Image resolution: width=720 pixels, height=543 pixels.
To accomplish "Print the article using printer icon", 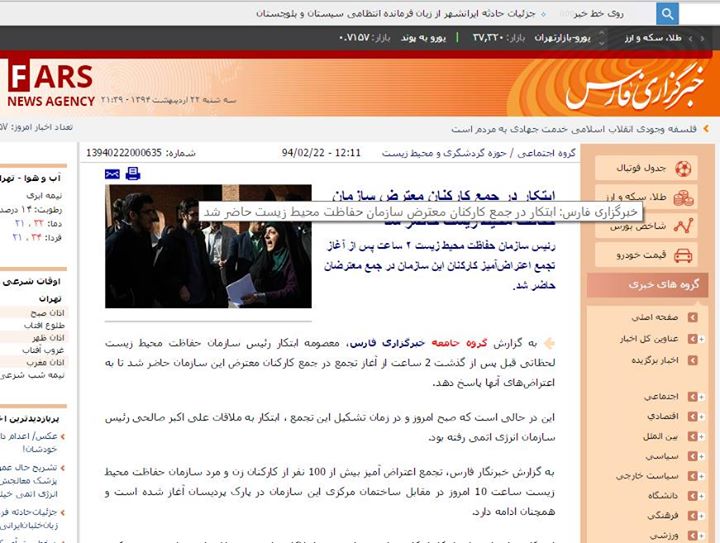I will (132, 173).
